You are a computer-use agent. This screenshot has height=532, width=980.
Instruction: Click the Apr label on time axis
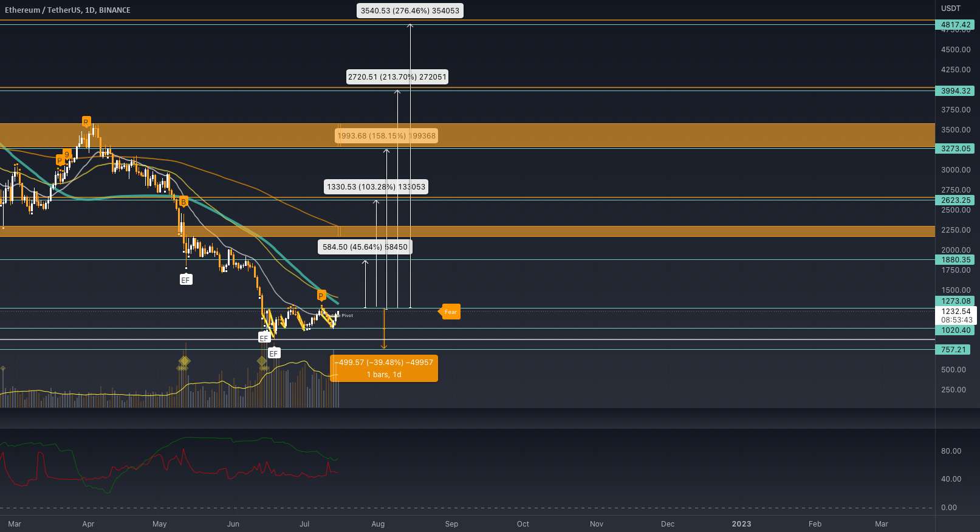(x=88, y=523)
